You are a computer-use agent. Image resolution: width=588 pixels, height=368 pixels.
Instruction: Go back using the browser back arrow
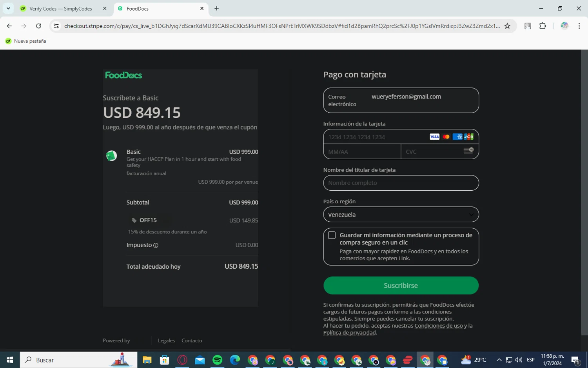pos(9,26)
